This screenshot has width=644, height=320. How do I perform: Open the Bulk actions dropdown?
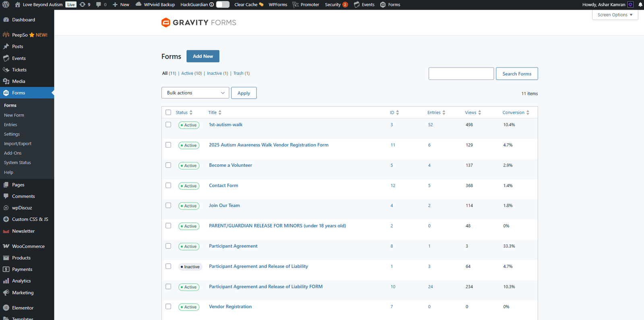tap(195, 93)
